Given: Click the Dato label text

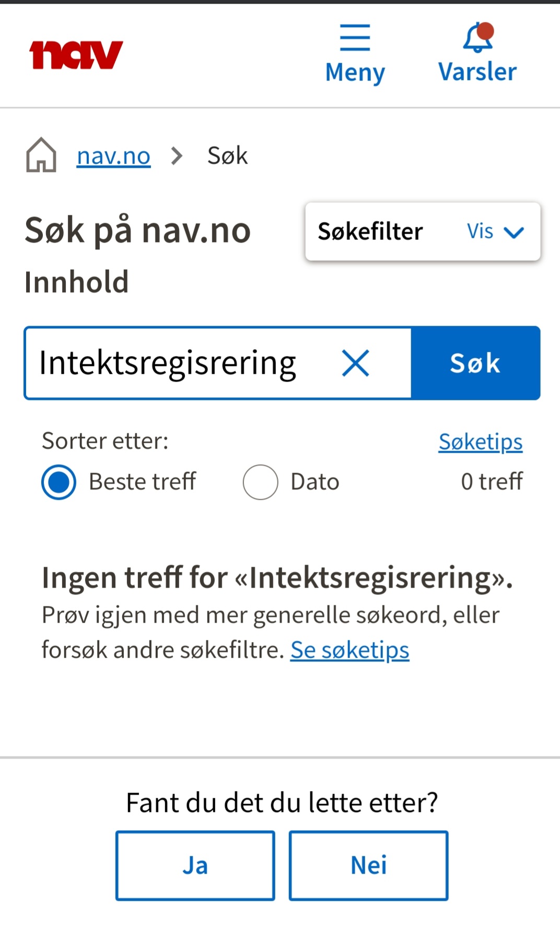Looking at the screenshot, I should coord(314,482).
